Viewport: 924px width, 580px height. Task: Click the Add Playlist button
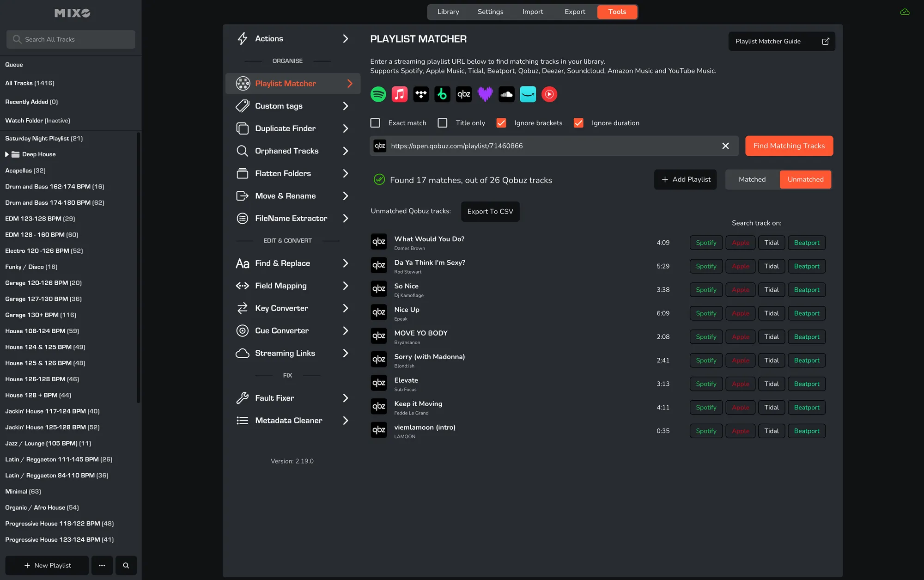coord(686,179)
